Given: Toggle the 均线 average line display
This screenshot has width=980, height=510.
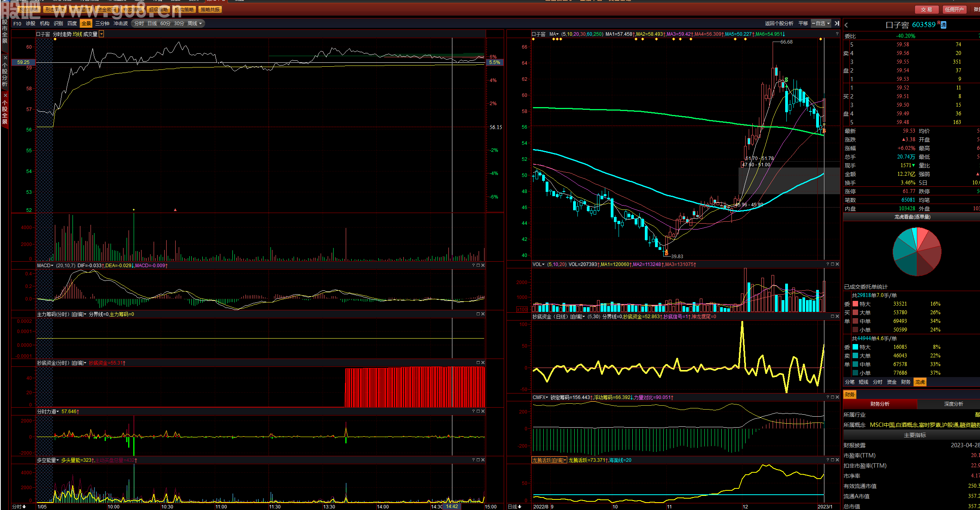Looking at the screenshot, I should [78, 34].
